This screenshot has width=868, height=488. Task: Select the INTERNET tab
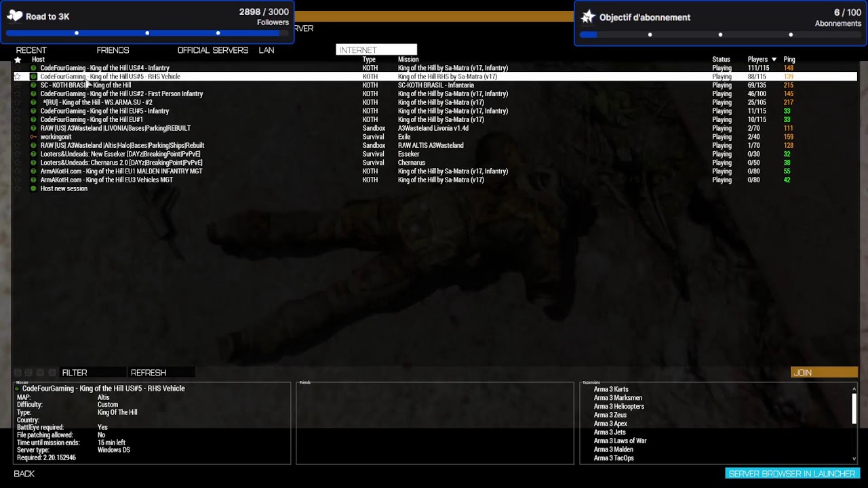pyautogui.click(x=376, y=50)
